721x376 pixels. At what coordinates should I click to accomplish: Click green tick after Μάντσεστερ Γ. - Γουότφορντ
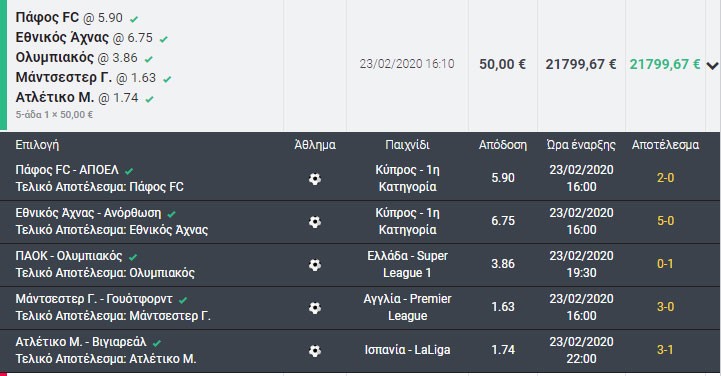(x=183, y=300)
